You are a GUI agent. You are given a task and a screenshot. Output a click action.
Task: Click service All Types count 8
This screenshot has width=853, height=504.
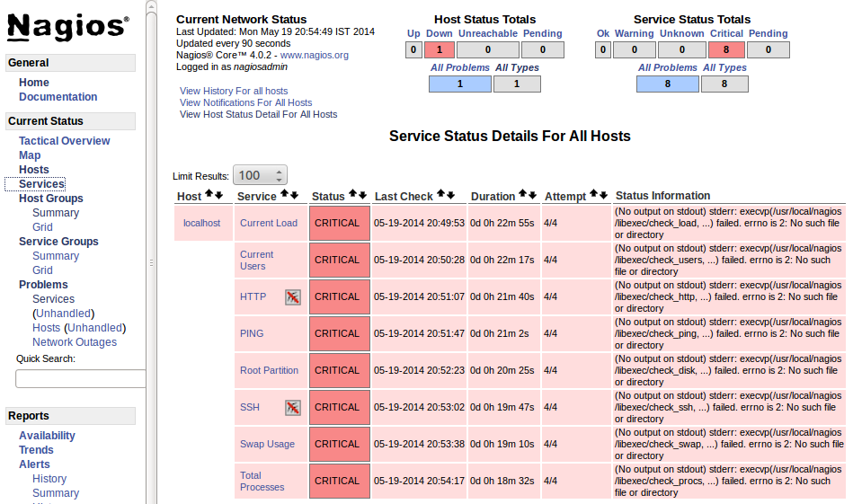(724, 84)
